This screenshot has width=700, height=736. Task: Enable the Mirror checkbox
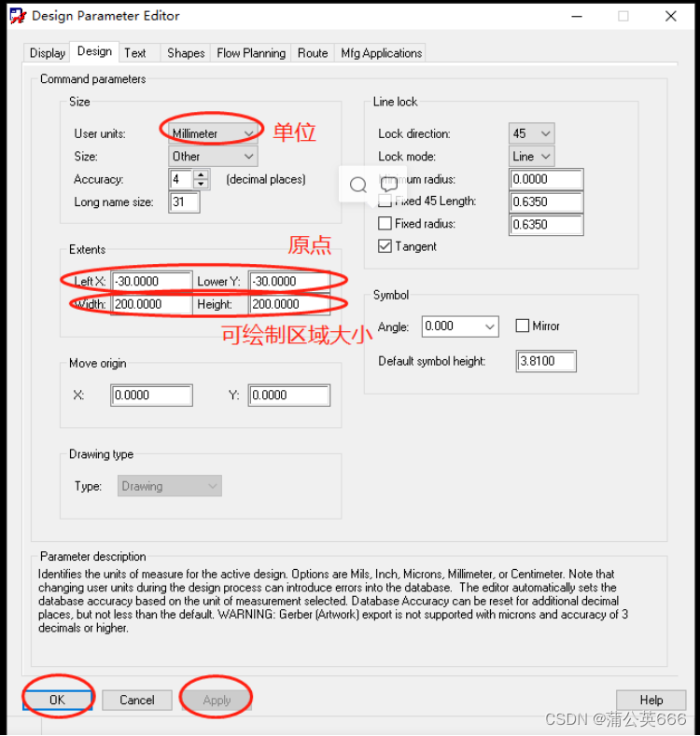pos(523,326)
